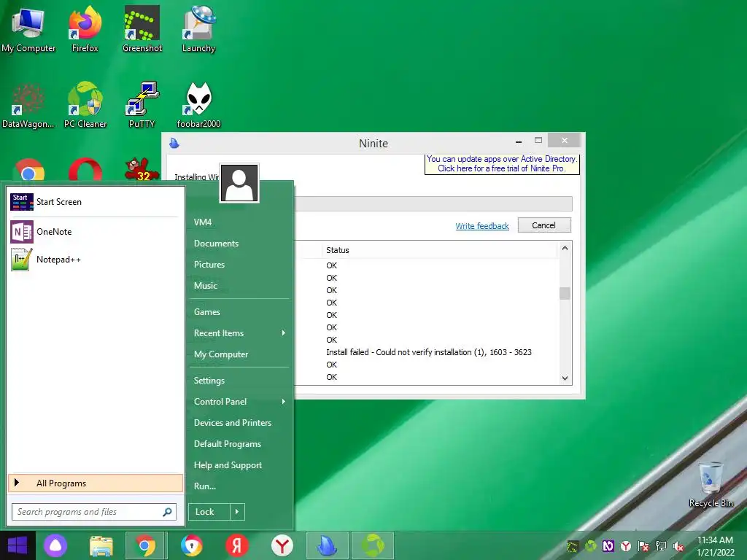Click the status list scrollbar thumb

click(565, 293)
